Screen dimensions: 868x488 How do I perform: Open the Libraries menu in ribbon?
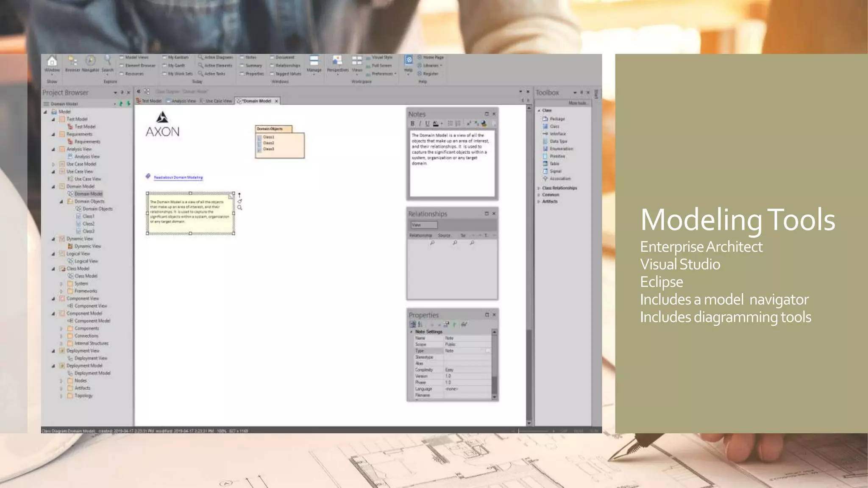(x=430, y=66)
